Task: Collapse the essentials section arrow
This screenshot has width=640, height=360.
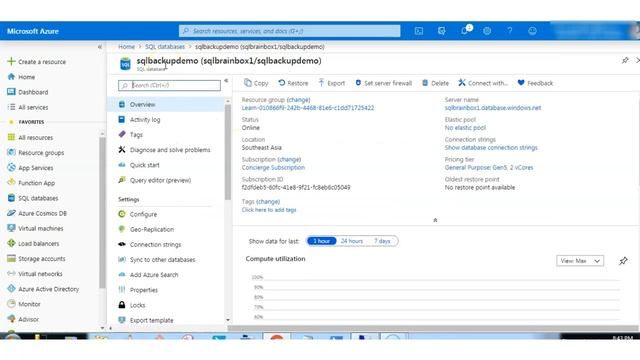Action: click(435, 220)
